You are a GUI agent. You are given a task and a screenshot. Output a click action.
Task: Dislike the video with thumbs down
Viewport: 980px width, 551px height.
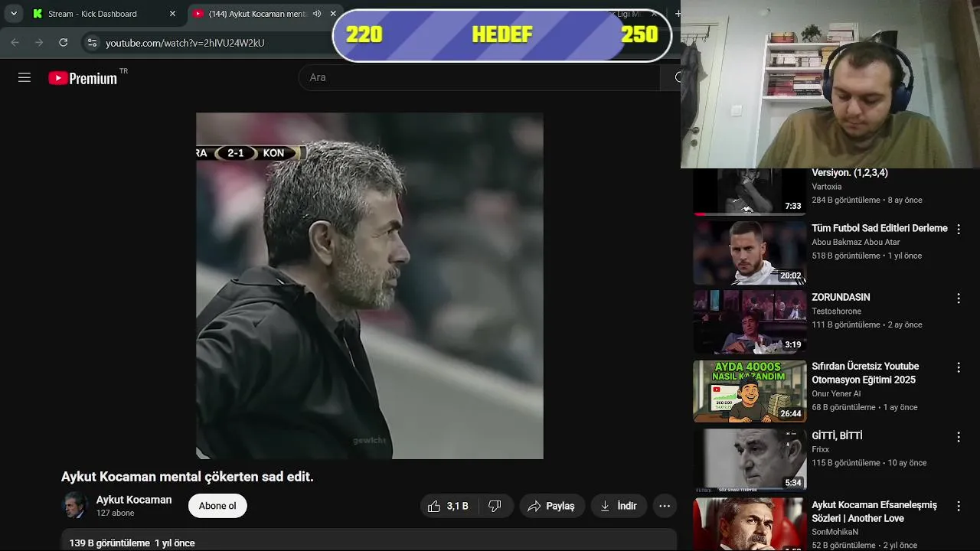pos(495,506)
